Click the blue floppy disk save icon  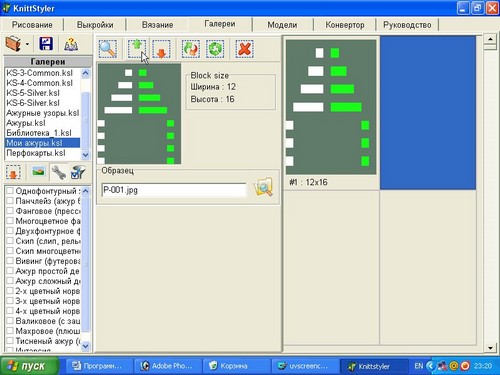tap(46, 44)
